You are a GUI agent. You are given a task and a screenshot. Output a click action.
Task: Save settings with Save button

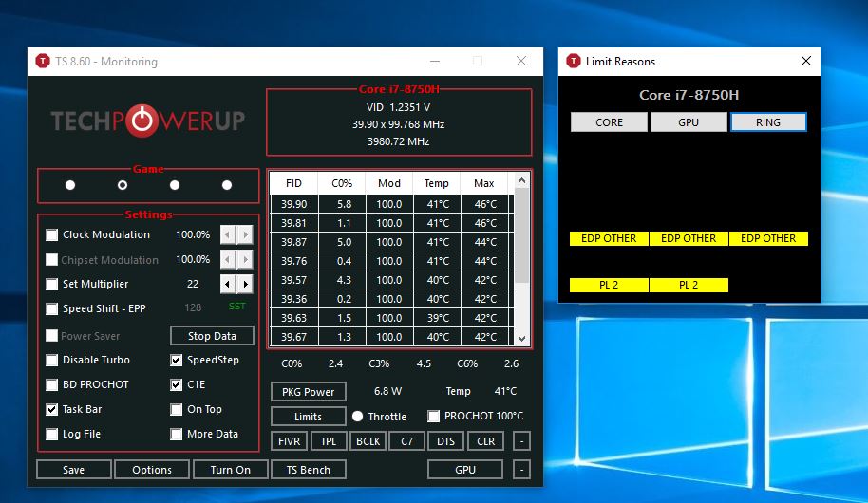[x=74, y=469]
